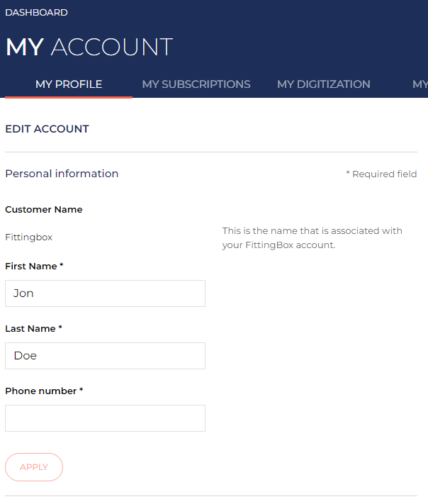Viewport: 428px width, 504px height.
Task: Click the Personal information subtitle
Action: pyautogui.click(x=62, y=174)
